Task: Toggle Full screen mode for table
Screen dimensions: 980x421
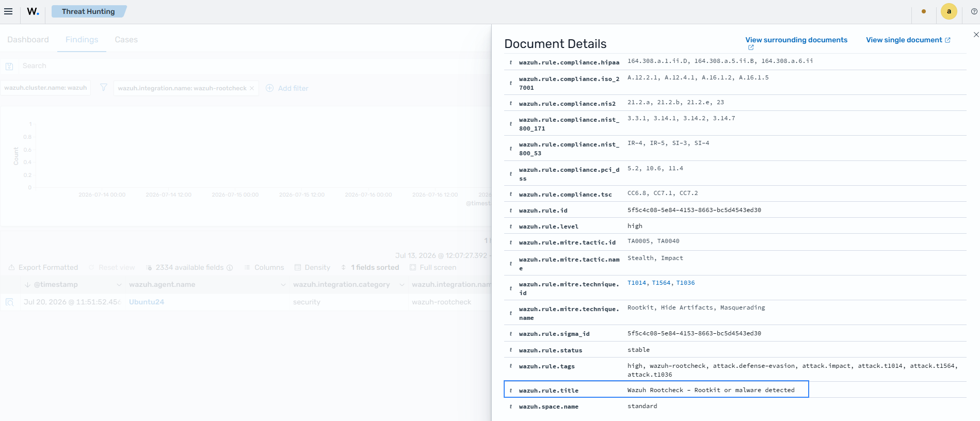Action: point(433,268)
